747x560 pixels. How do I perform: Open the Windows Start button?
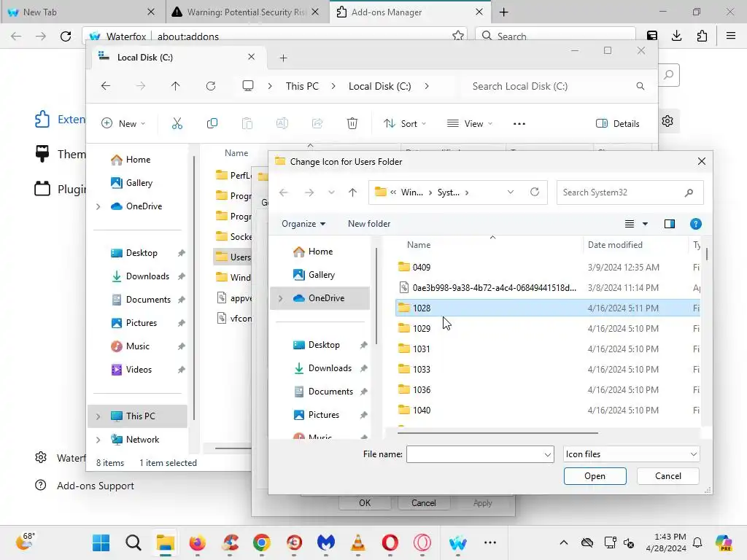tap(101, 542)
